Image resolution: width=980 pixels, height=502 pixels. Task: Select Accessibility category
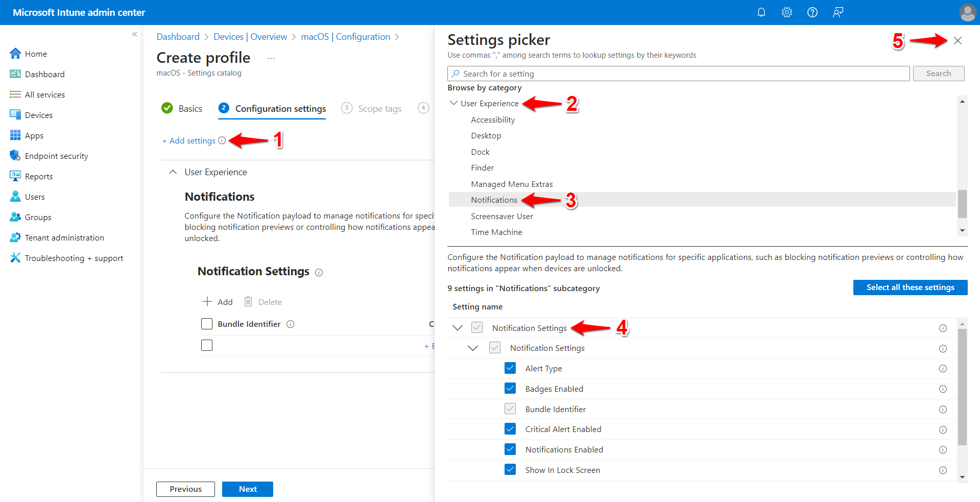[493, 119]
